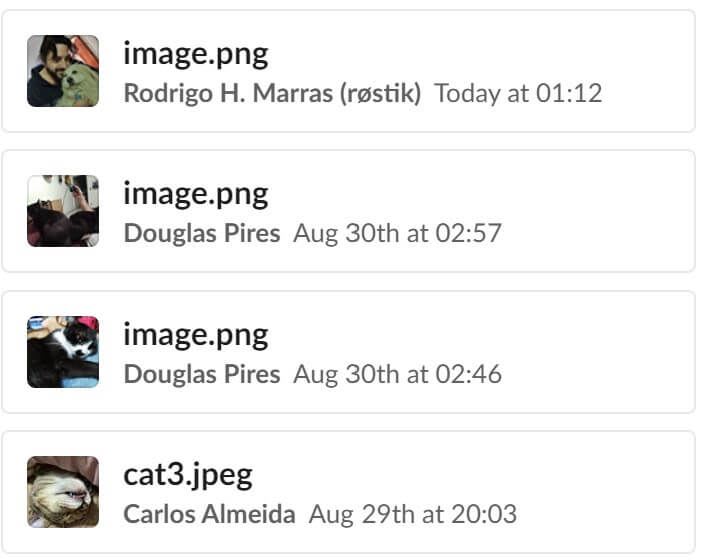The height and width of the screenshot is (560, 710).
Task: Click Rodrigo H. Marras (røstik) name
Action: 273,94
